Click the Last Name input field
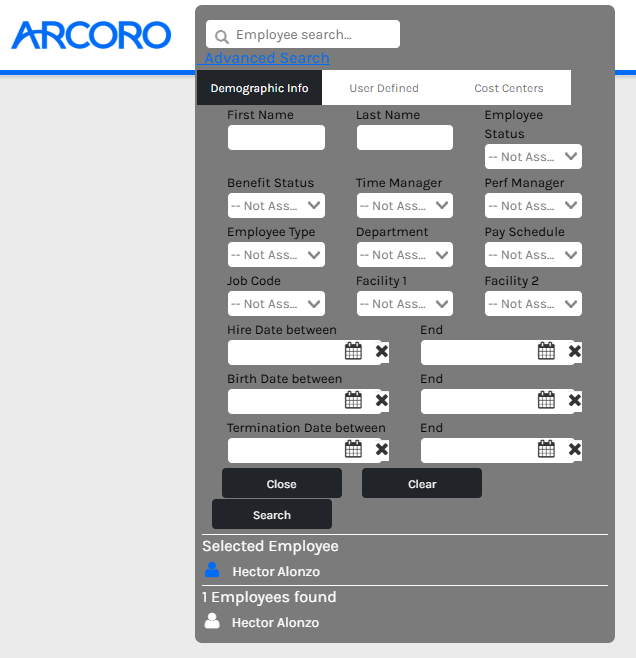Image resolution: width=636 pixels, height=658 pixels. tap(405, 137)
